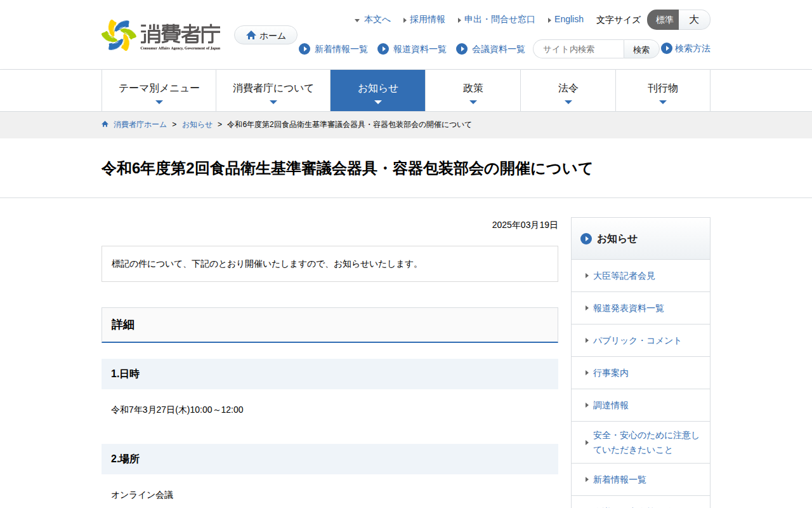Open sidebar 新着情報一覧 item

641,479
